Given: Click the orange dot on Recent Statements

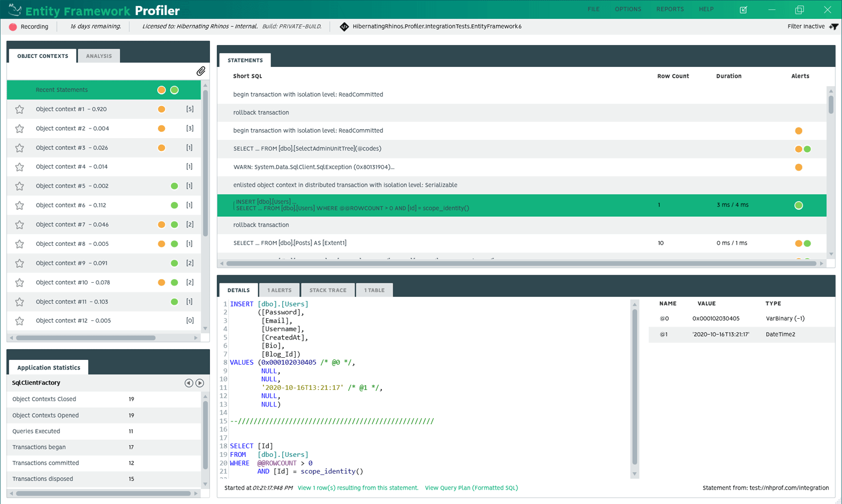Looking at the screenshot, I should [161, 90].
